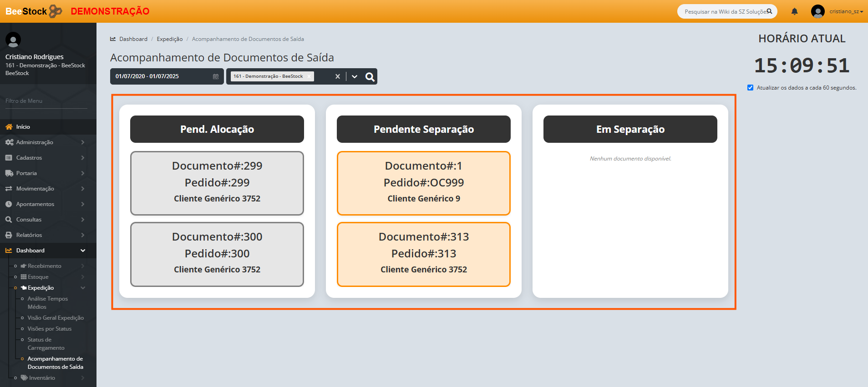Click the BeeStock honeycomb logo

[55, 11]
